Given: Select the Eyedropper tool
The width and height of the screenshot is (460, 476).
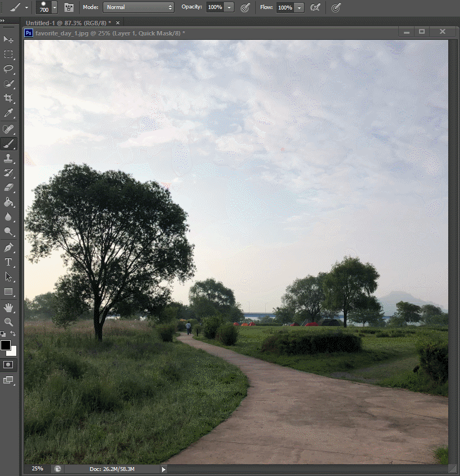Looking at the screenshot, I should pyautogui.click(x=8, y=113).
